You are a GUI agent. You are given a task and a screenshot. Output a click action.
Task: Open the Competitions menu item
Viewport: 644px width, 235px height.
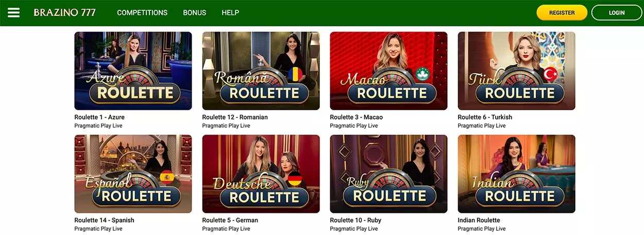coord(142,13)
